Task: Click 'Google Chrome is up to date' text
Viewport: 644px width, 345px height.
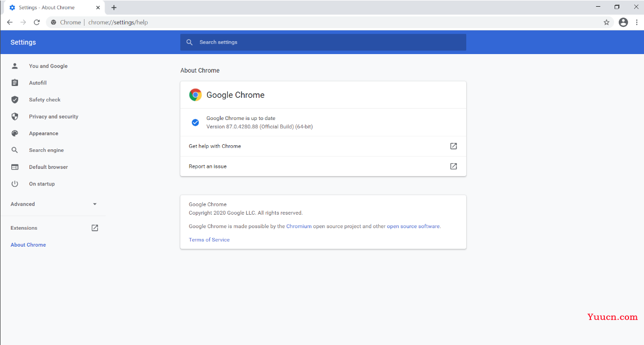Action: tap(241, 118)
